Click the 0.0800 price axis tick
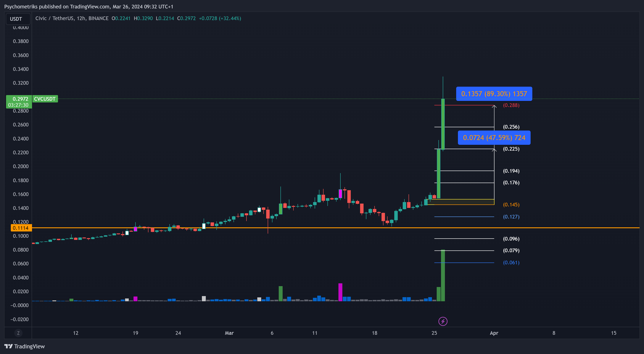The width and height of the screenshot is (644, 354). tap(21, 250)
